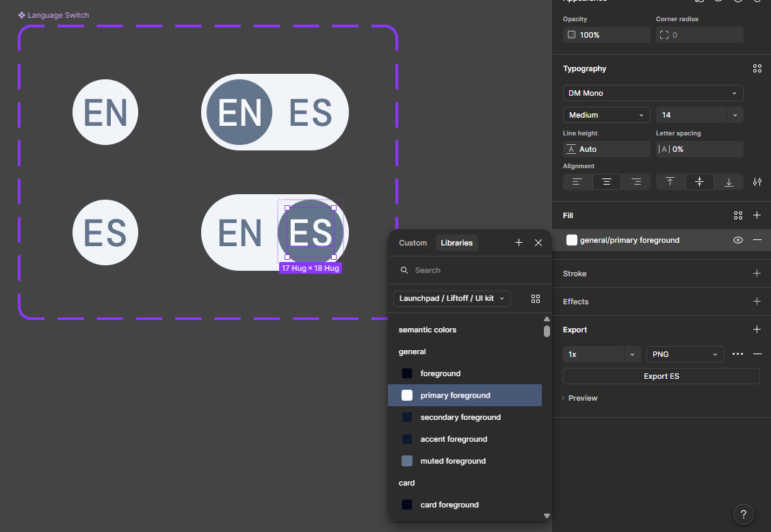Set text alignment to left

(x=577, y=182)
